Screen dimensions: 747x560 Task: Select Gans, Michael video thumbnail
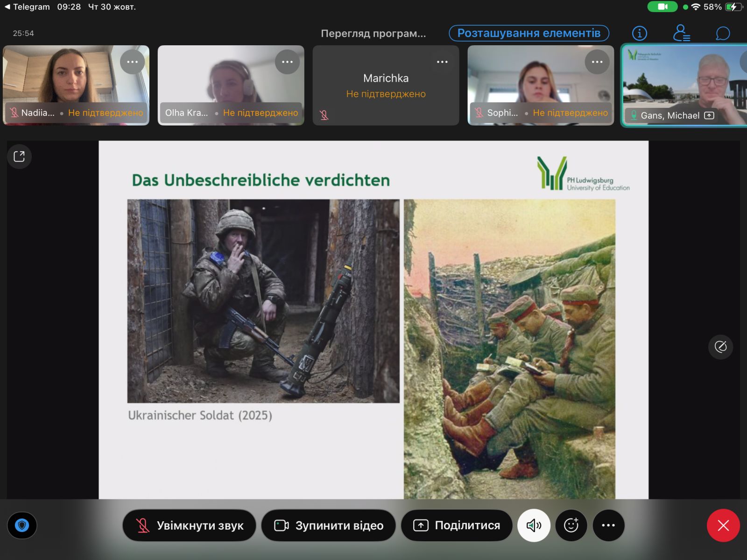point(684,85)
